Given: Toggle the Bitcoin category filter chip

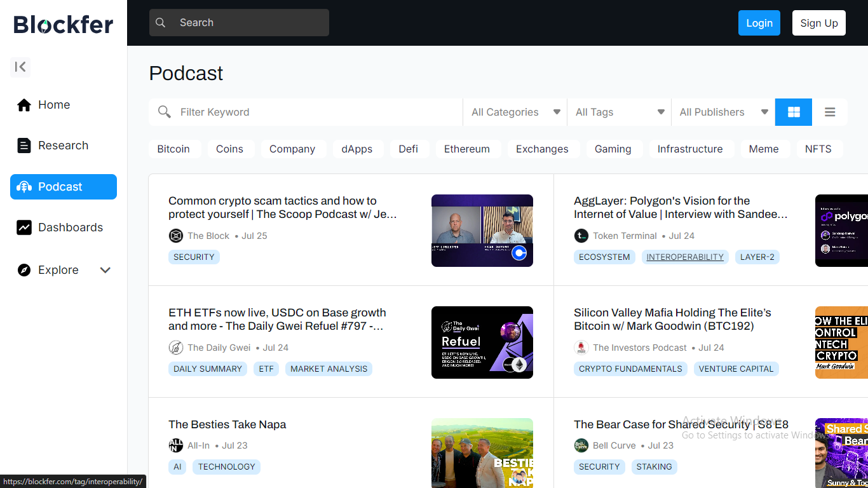Looking at the screenshot, I should (x=173, y=149).
